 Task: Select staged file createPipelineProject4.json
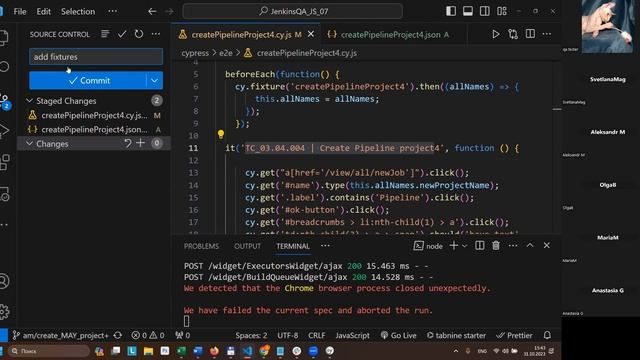tap(94, 129)
